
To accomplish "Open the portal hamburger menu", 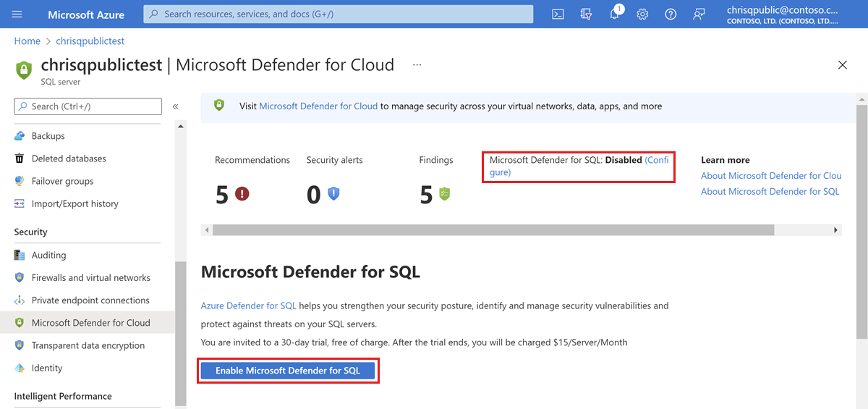I will pos(17,14).
